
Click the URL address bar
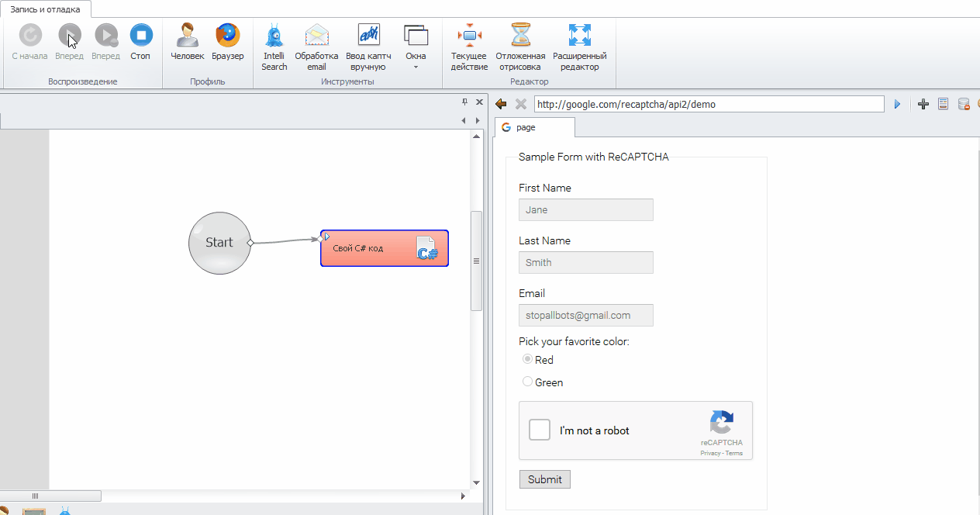pos(708,104)
